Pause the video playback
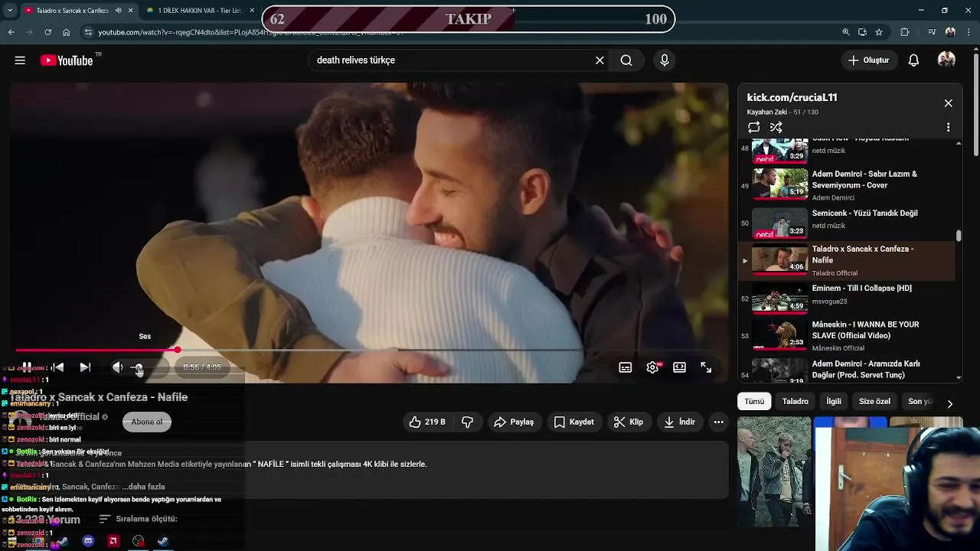 point(26,367)
